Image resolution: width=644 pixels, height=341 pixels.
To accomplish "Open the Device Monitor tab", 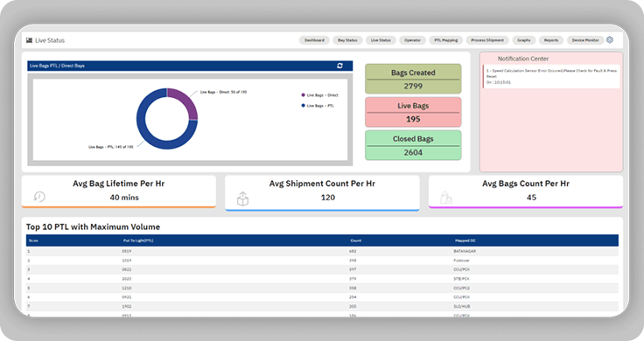I will pyautogui.click(x=585, y=40).
